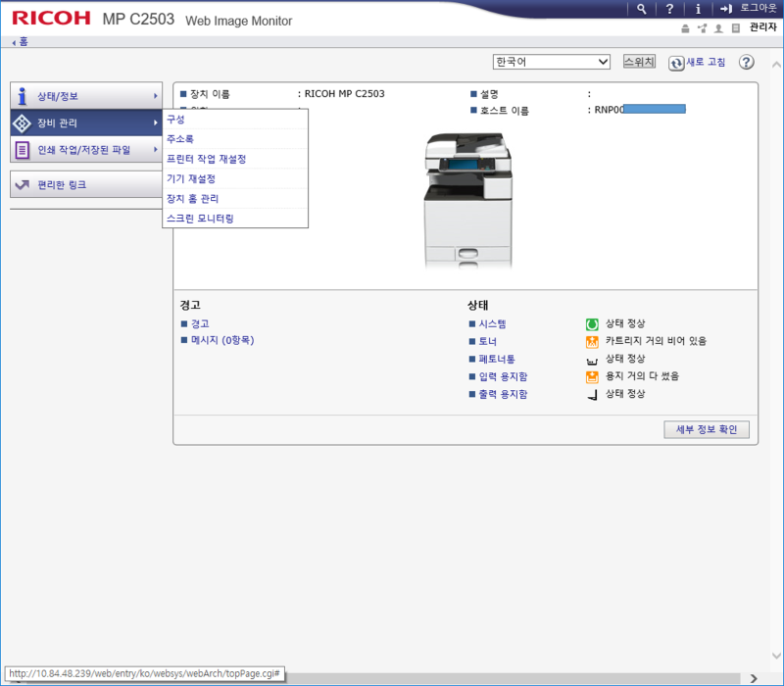Screen dimensions: 784x686
Task: Expand the 상태/정보 arrow
Action: point(156,96)
